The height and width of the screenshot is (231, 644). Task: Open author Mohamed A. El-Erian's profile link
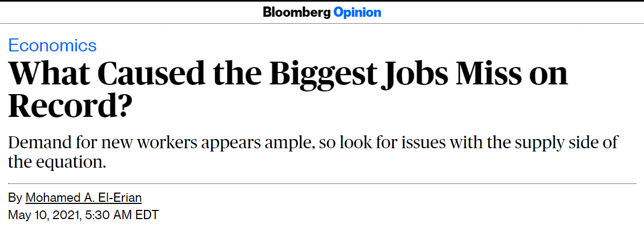pos(83,198)
